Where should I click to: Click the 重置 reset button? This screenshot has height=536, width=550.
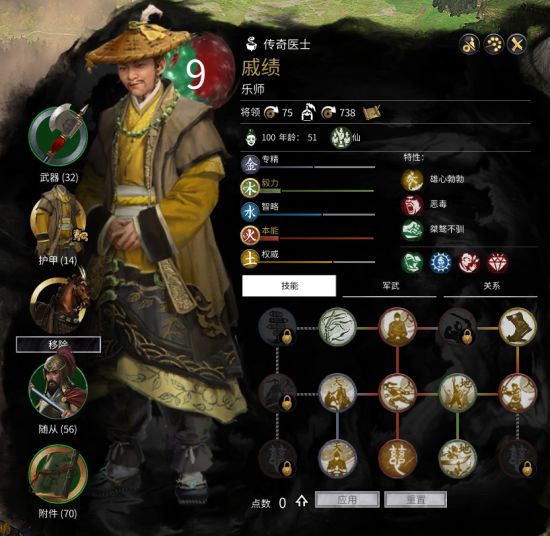tap(416, 500)
